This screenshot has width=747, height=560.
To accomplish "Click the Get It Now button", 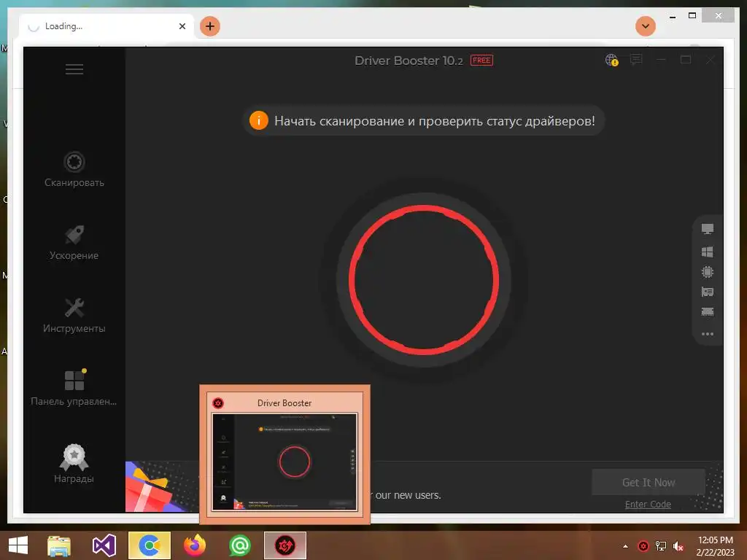I will coord(649,483).
